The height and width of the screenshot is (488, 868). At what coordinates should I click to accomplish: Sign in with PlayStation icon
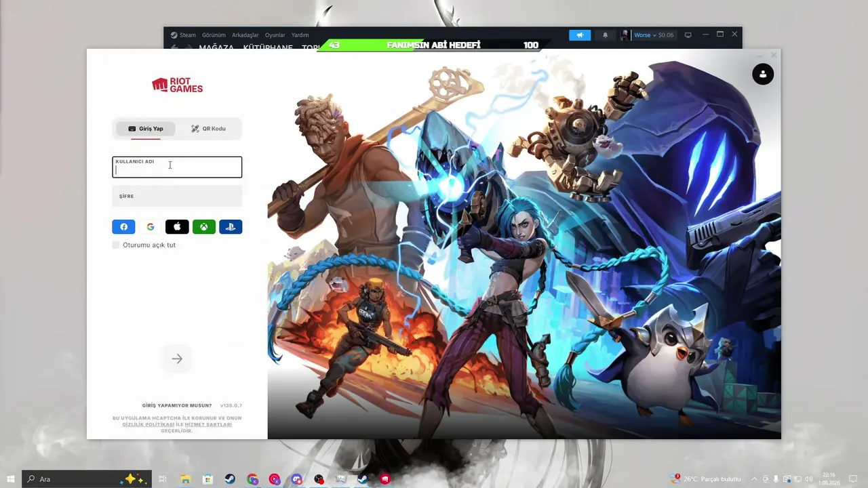pyautogui.click(x=231, y=227)
